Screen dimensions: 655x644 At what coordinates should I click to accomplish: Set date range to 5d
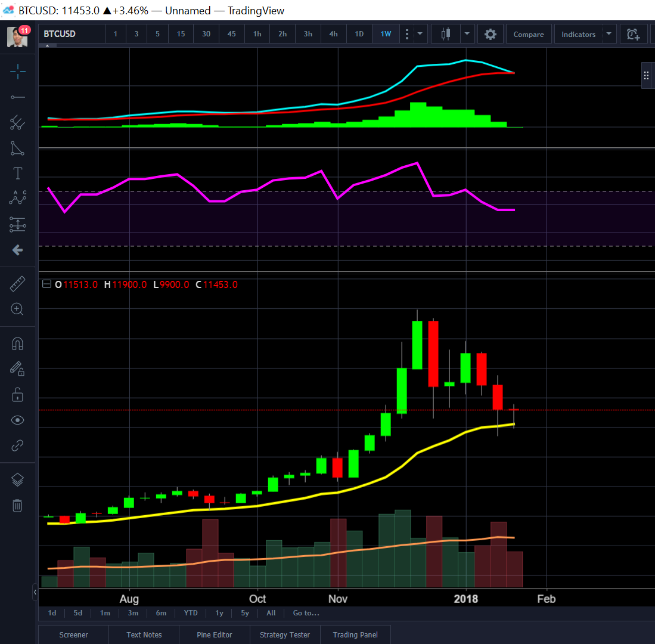click(x=78, y=613)
